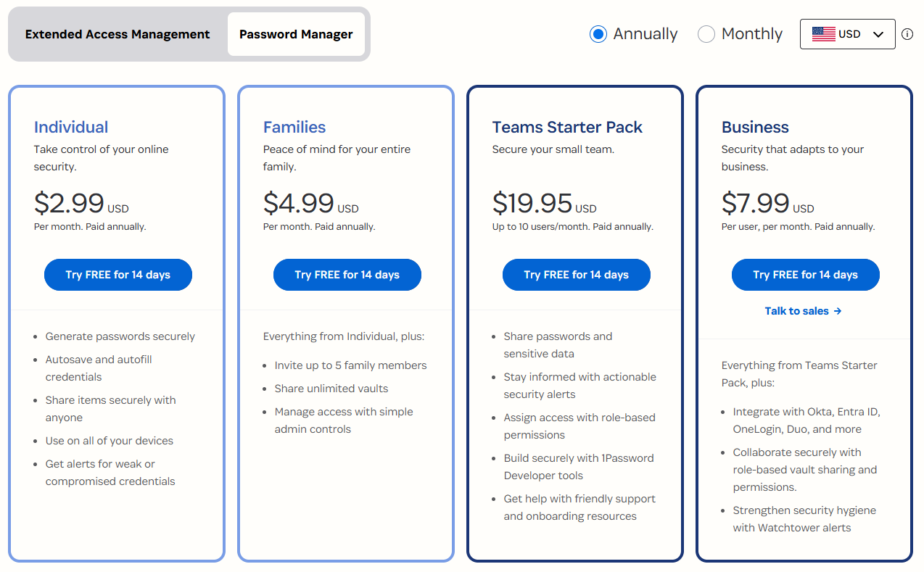Click 'Strengthen security hygiene with Watchtower alerts'

pyautogui.click(x=805, y=519)
